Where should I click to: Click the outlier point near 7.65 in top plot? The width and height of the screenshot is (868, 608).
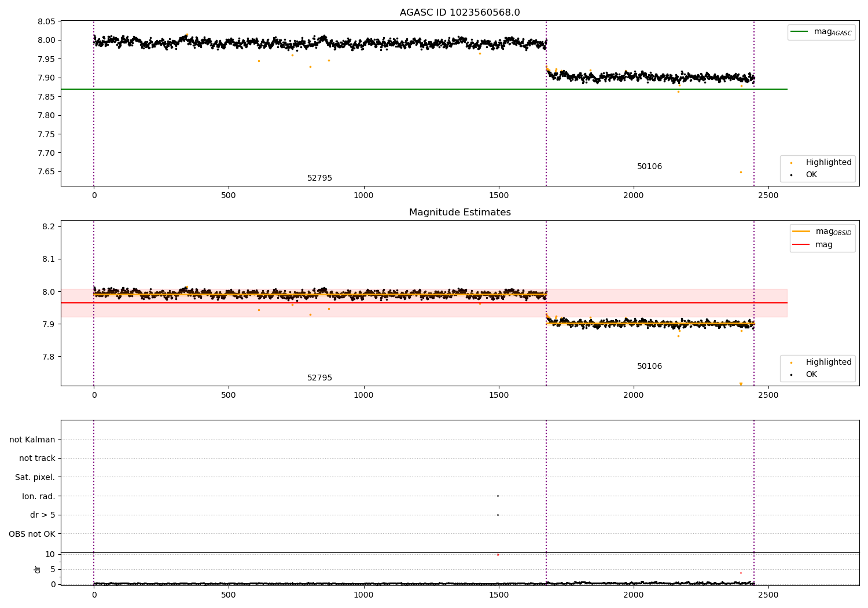click(x=741, y=172)
